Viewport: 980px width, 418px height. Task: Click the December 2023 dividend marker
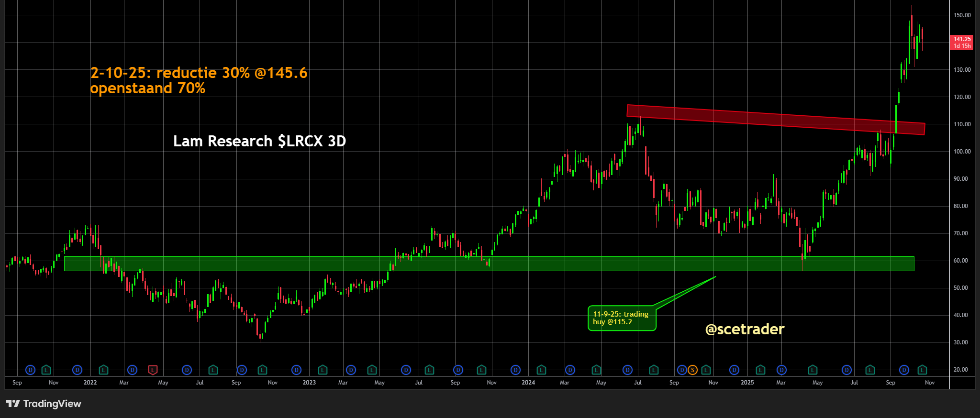click(515, 370)
